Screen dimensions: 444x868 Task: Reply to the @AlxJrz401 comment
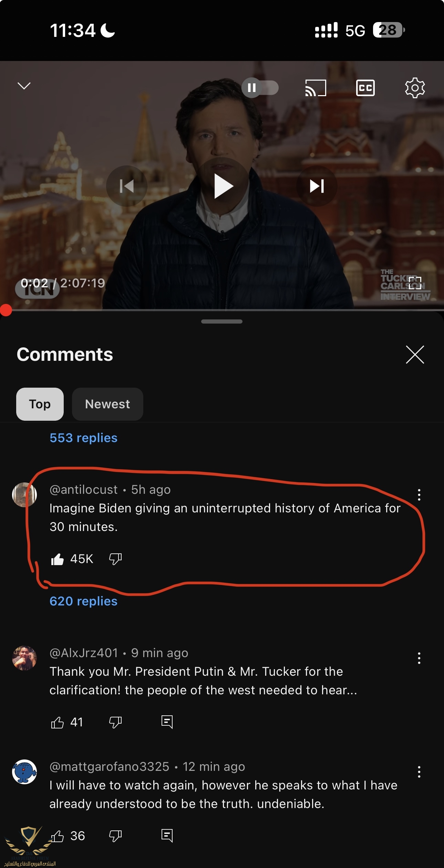167,722
